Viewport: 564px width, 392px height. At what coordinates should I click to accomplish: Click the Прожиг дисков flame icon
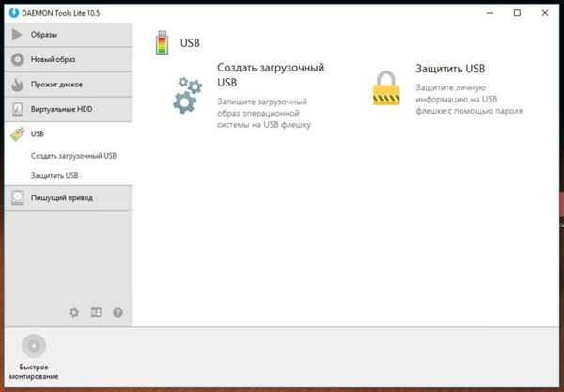(17, 85)
